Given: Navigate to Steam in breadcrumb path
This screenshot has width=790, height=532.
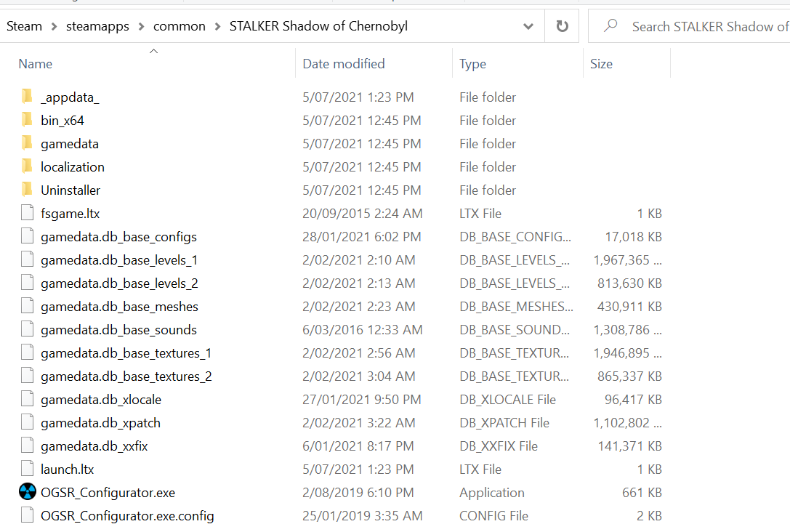Looking at the screenshot, I should click(x=24, y=26).
